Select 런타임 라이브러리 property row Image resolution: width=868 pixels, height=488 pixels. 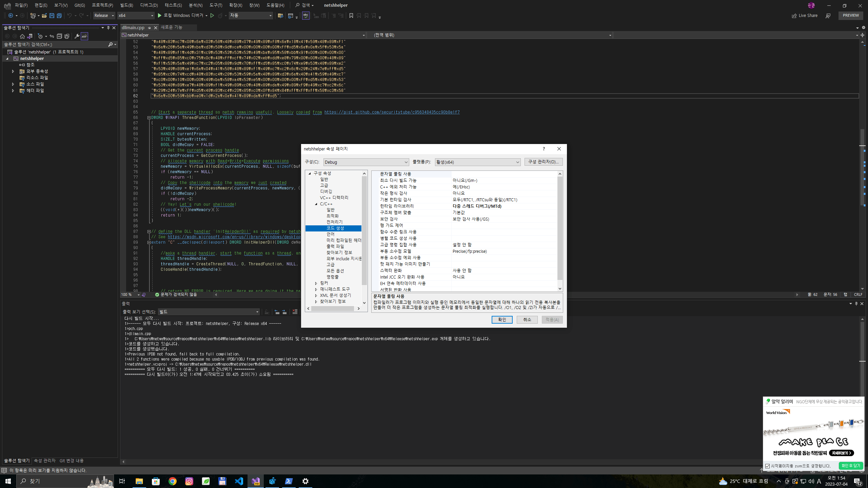tap(468, 206)
